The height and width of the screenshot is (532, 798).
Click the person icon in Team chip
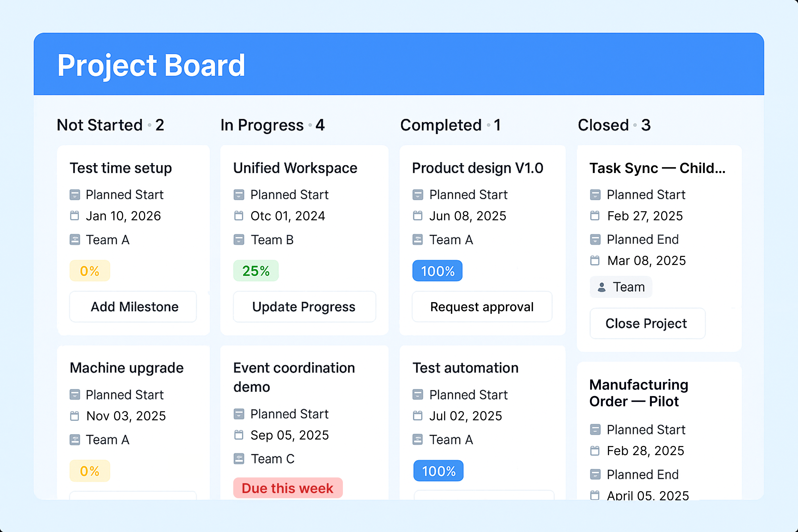pos(602,287)
